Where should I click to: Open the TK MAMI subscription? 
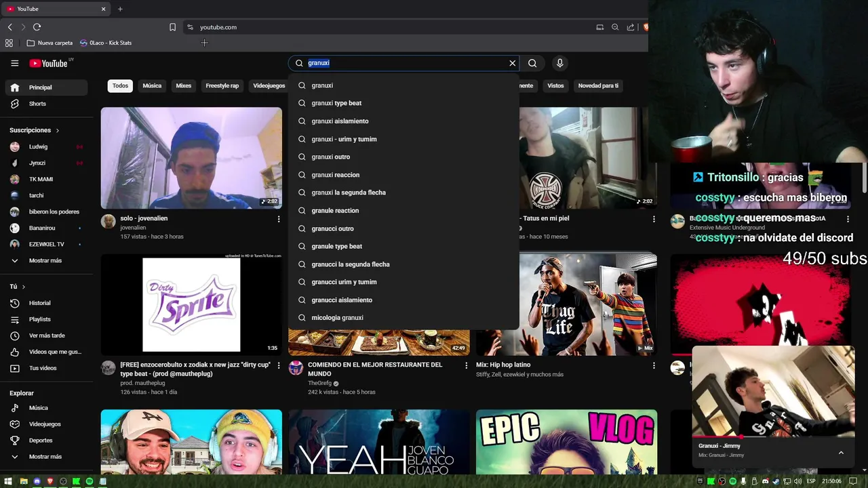[x=46, y=179]
